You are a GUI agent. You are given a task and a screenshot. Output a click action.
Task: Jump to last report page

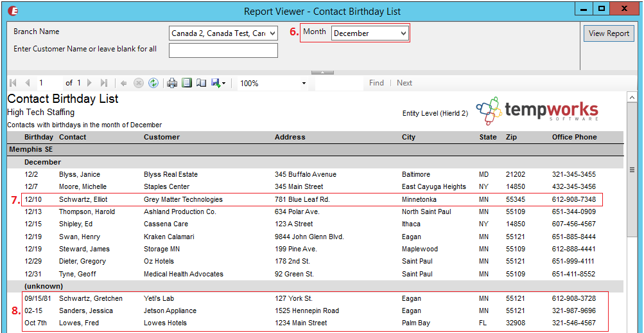point(104,83)
